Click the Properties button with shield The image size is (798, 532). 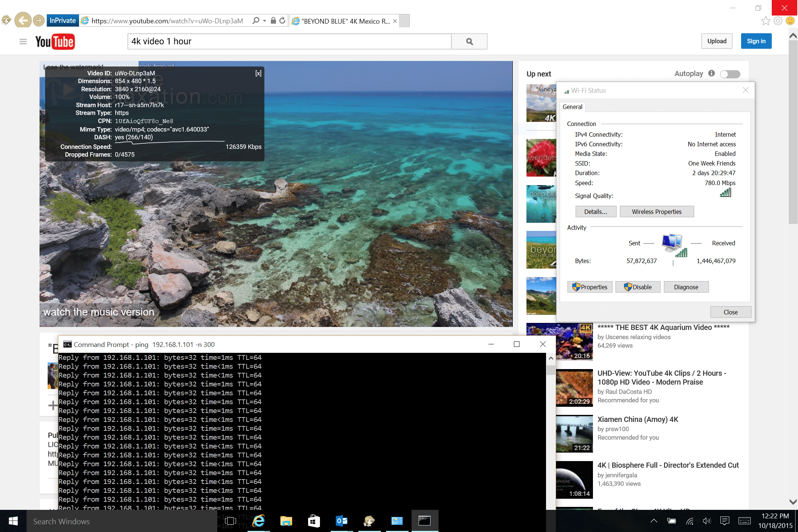[x=590, y=287]
